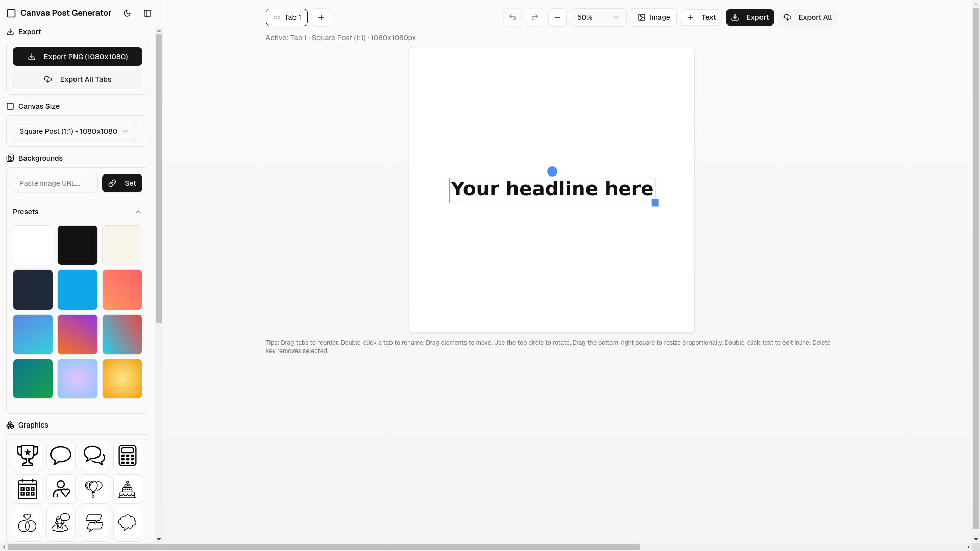Switch to Tab 1
The image size is (980, 551).
point(287,17)
